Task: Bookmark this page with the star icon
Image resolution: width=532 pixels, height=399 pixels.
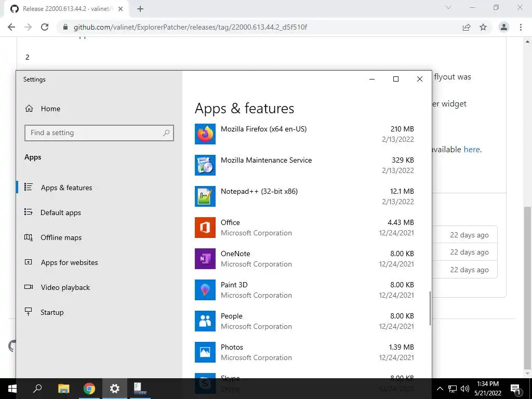Action: click(x=483, y=27)
